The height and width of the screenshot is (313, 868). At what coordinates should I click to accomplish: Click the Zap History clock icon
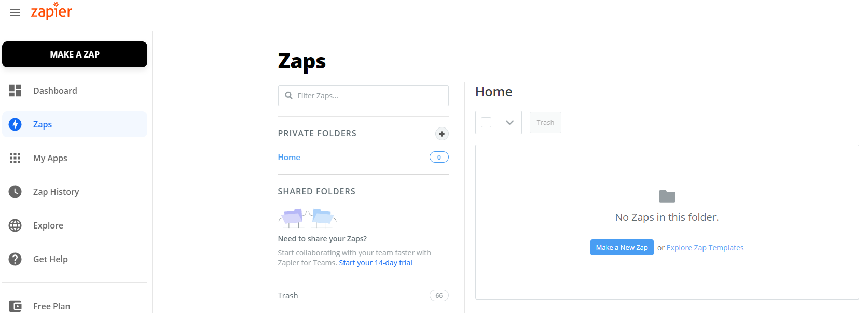(x=15, y=192)
